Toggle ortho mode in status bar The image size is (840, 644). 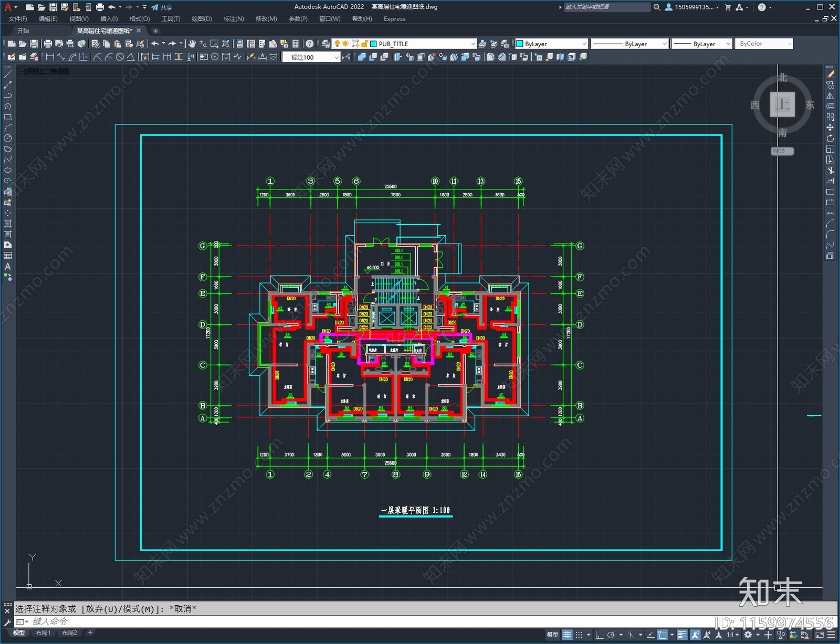click(x=598, y=635)
